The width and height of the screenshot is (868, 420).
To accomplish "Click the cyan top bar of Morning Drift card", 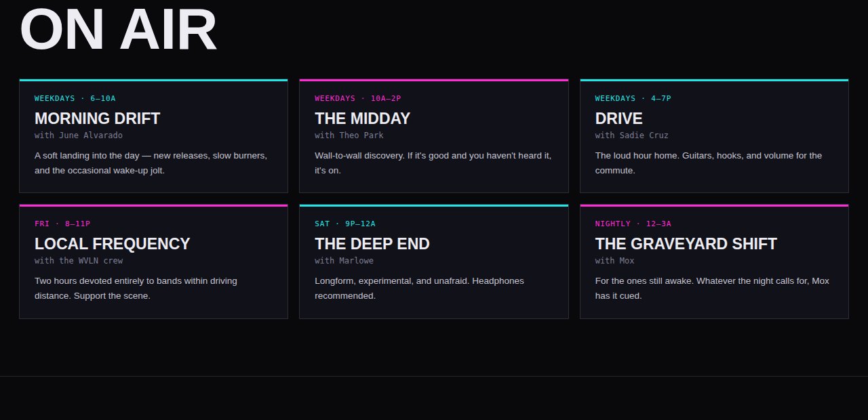I will coord(153,80).
